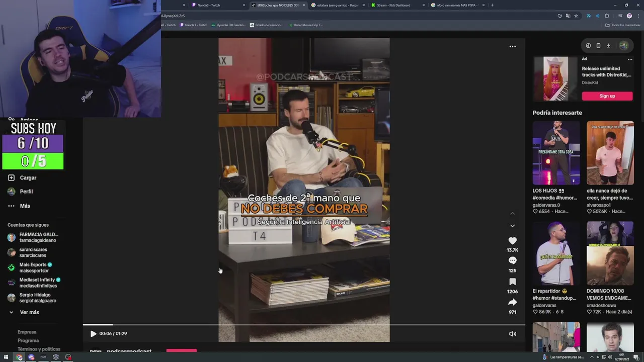
Task: Open the Mediaset Infinity followed account
Action: tap(34, 283)
